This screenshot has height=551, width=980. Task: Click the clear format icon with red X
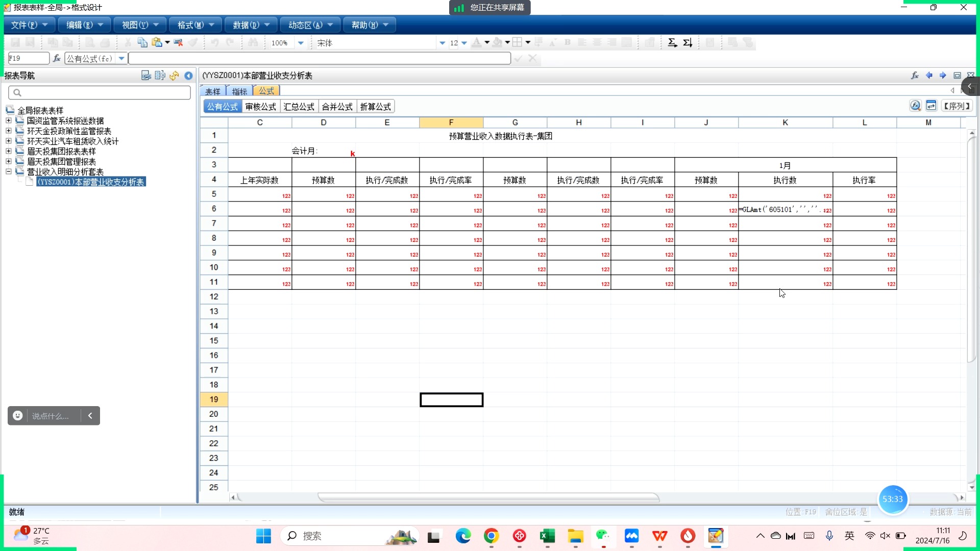click(178, 43)
